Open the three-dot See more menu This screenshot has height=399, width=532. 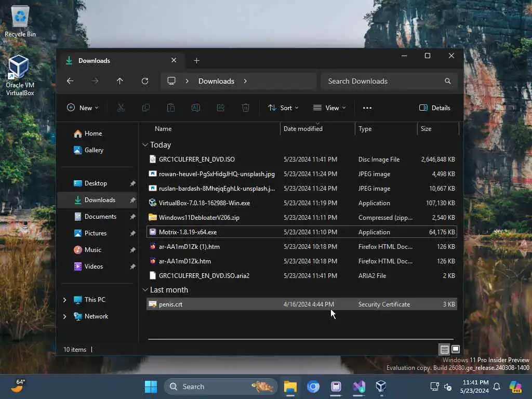(367, 108)
